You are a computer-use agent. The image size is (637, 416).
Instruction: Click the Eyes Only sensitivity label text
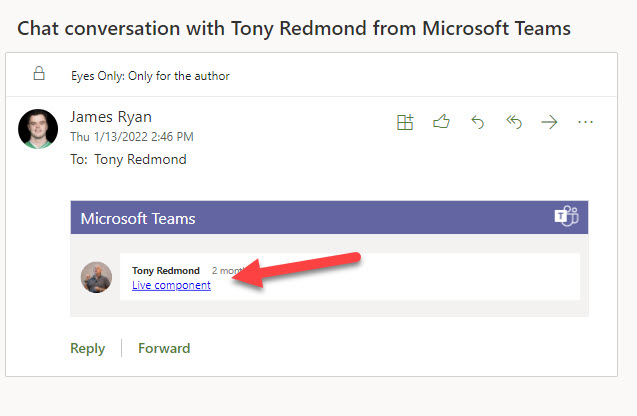click(150, 76)
